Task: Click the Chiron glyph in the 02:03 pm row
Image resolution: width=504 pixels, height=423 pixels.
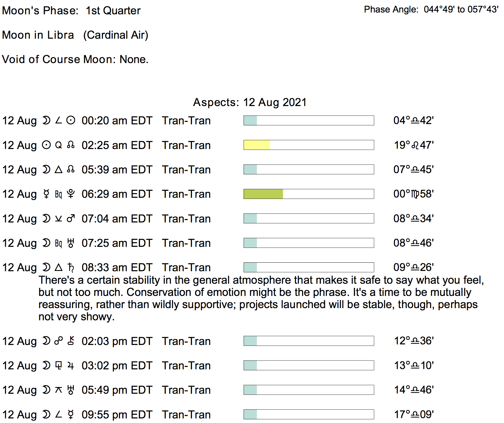Action: pyautogui.click(x=71, y=341)
